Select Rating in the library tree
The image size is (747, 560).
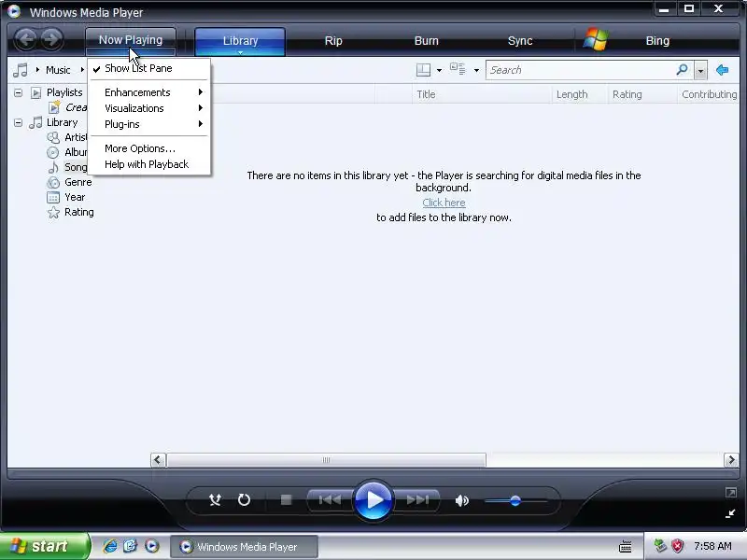(79, 212)
